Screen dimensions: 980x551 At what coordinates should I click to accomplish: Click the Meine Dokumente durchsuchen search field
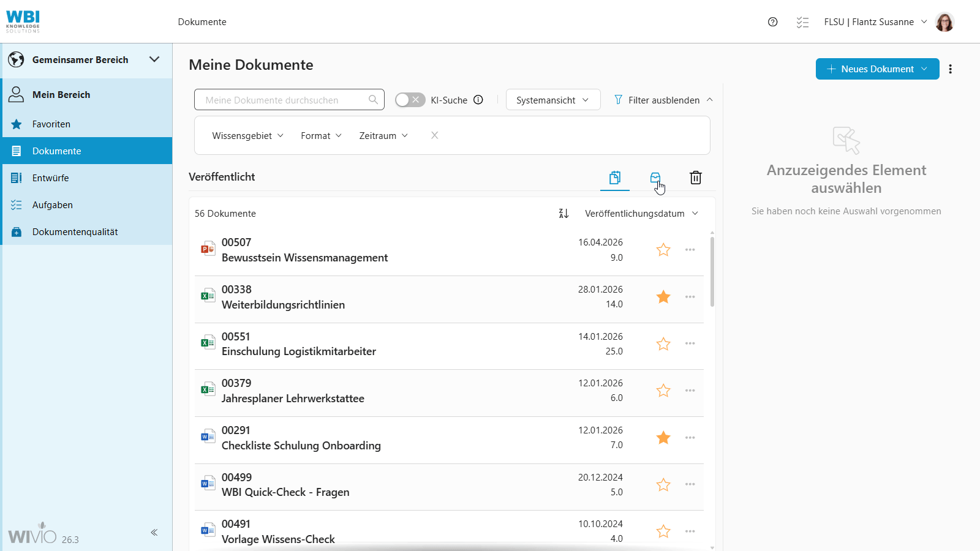289,100
